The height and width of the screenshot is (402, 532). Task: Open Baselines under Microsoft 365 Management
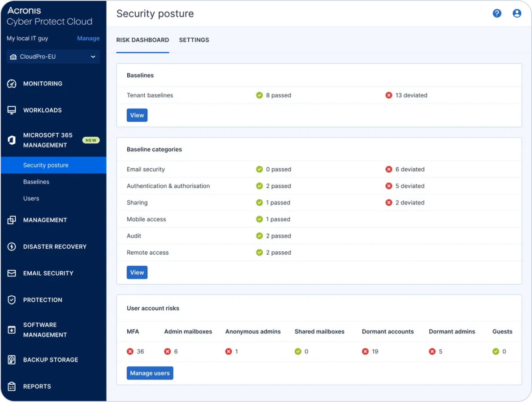coord(36,182)
